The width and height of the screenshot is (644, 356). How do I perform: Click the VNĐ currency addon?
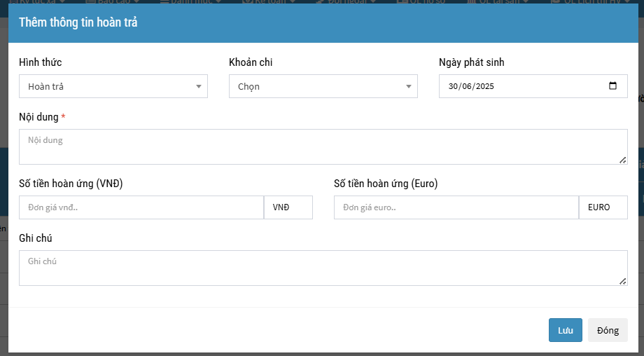click(x=288, y=207)
